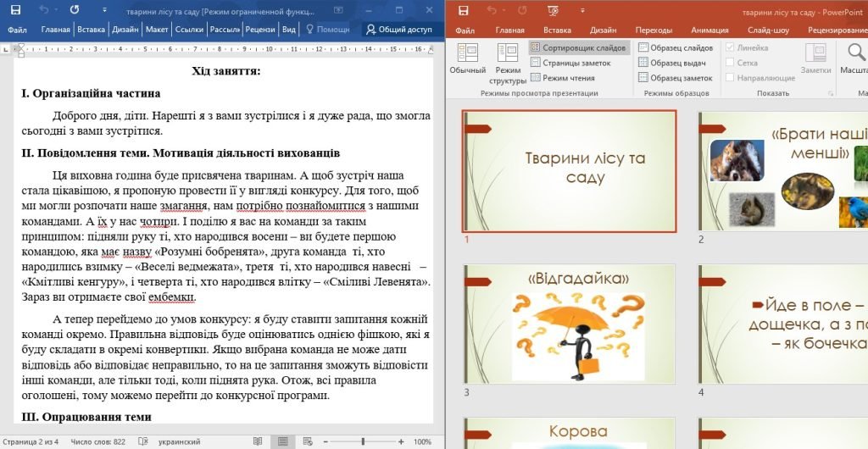Open Образец слайдов master view
868x449 pixels.
coord(676,47)
